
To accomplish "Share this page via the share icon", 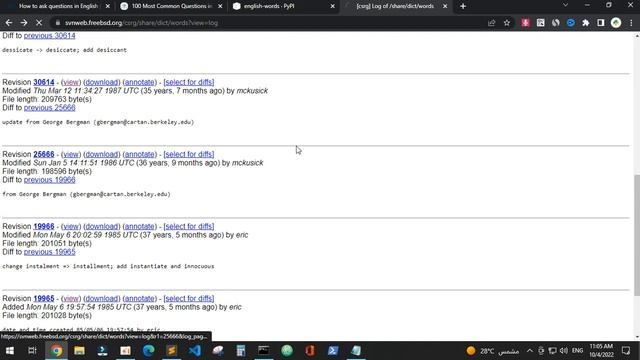I will 491,23.
